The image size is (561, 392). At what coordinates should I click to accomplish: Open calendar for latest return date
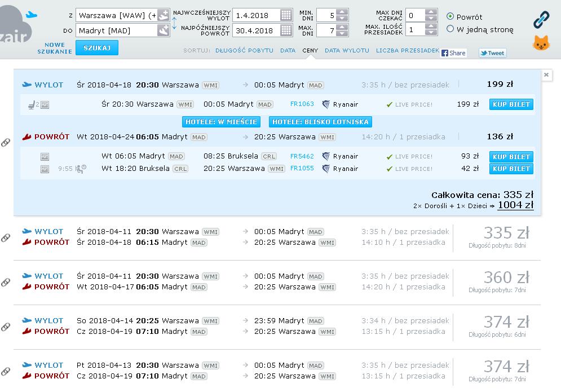(x=286, y=30)
